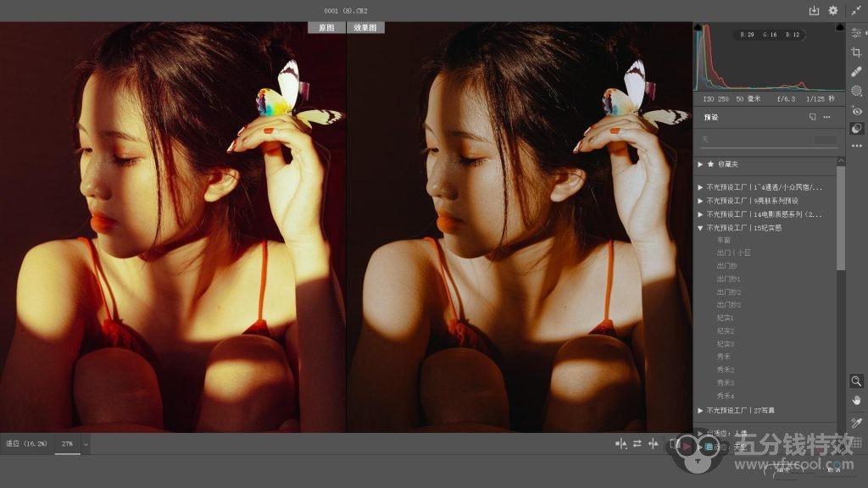Click the preset amount value field
Screen dimensions: 868x488
[825, 140]
